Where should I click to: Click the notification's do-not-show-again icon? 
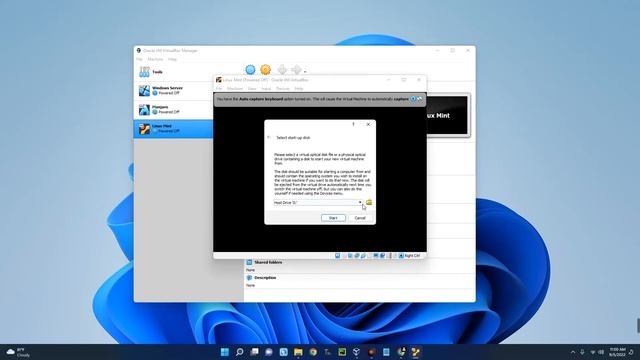click(x=420, y=99)
